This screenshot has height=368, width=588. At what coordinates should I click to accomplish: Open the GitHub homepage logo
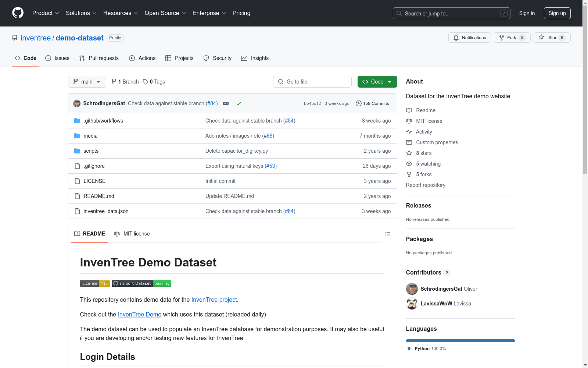pyautogui.click(x=18, y=13)
